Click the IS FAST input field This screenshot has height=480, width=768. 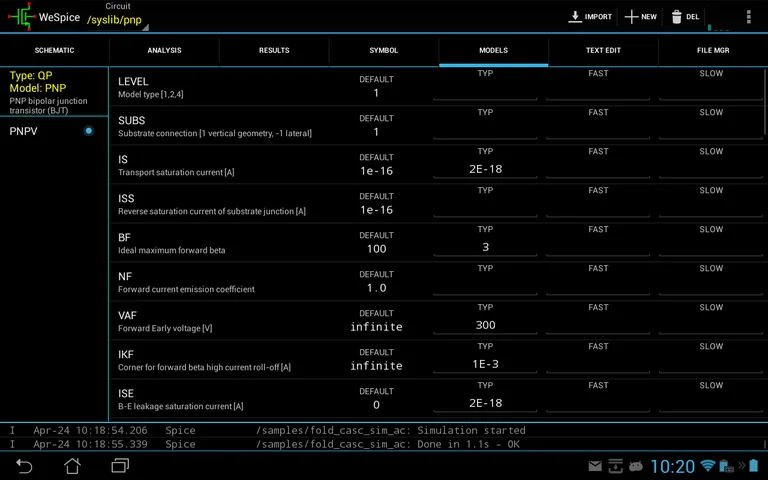tap(598, 168)
